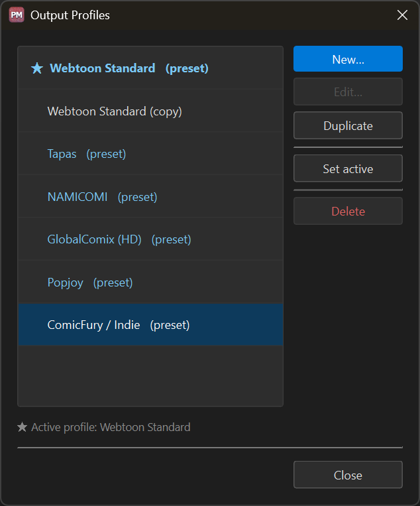Click the Close button at bottom
Image resolution: width=420 pixels, height=506 pixels.
pyautogui.click(x=348, y=475)
